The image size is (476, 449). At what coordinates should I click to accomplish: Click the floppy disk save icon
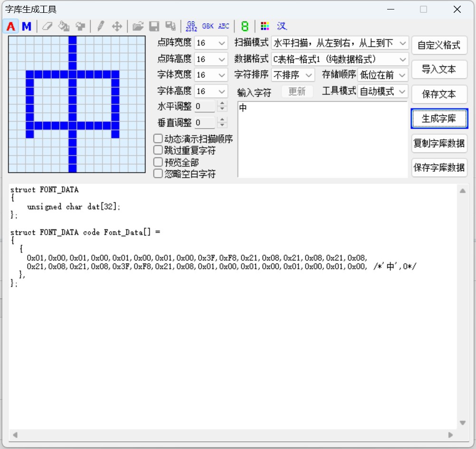(154, 27)
